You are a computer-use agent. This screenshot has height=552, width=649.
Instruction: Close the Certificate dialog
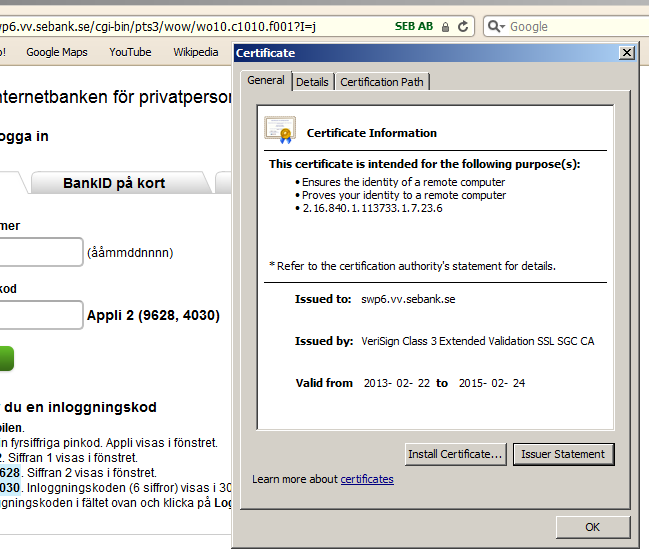(627, 53)
